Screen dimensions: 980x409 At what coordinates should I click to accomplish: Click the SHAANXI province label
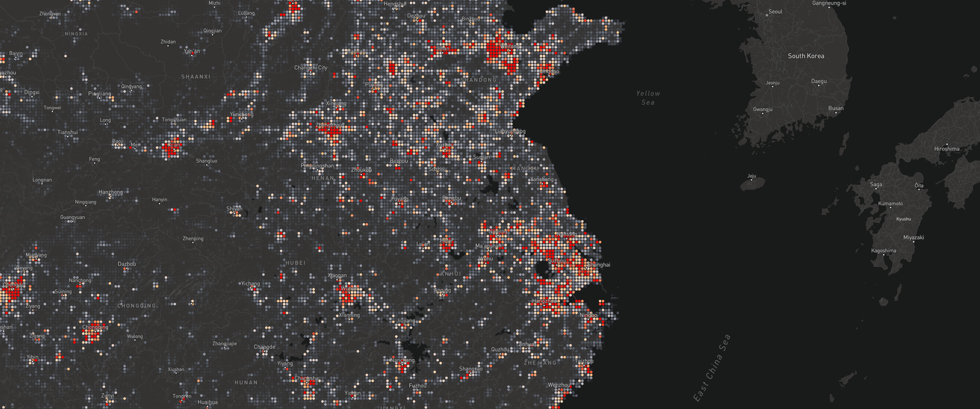pos(196,77)
